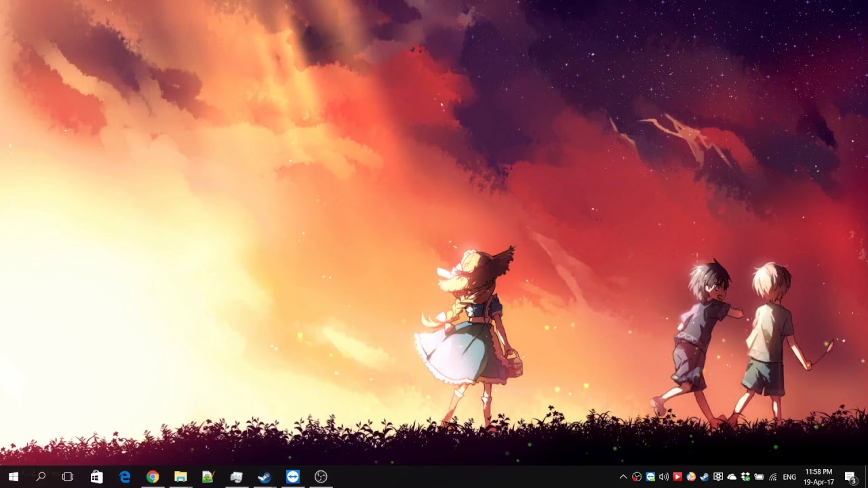Screen dimensions: 868x488
Task: Switch to Steam in the taskbar
Action: [264, 477]
